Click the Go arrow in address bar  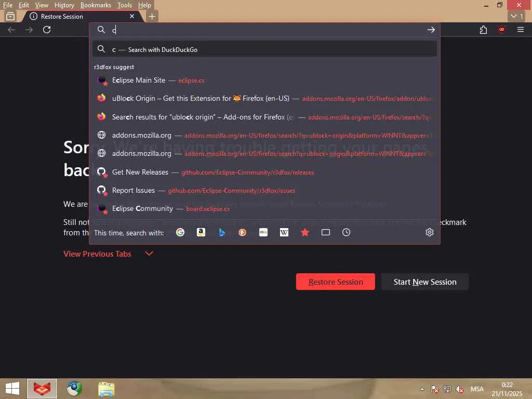(x=431, y=30)
